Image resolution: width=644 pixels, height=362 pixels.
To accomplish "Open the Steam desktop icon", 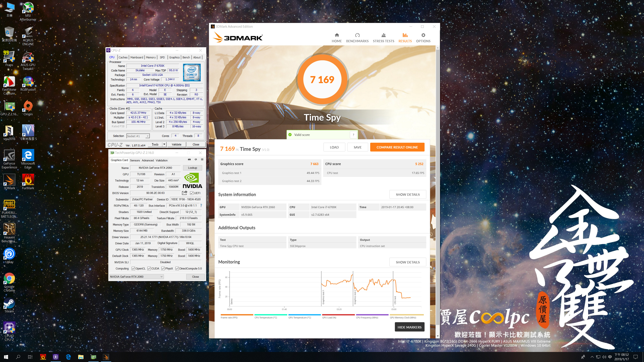I will coord(9,305).
